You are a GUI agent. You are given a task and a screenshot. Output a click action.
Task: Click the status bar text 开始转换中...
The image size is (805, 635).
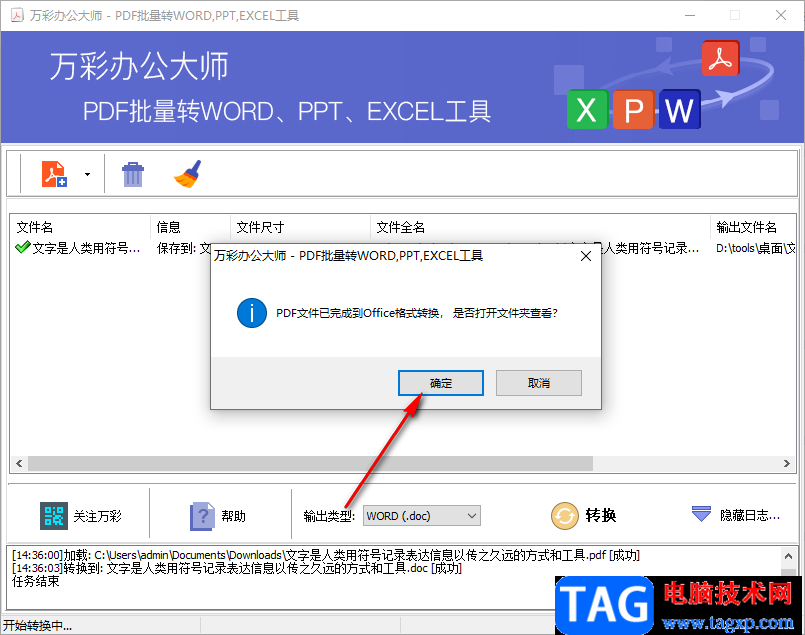point(37,625)
